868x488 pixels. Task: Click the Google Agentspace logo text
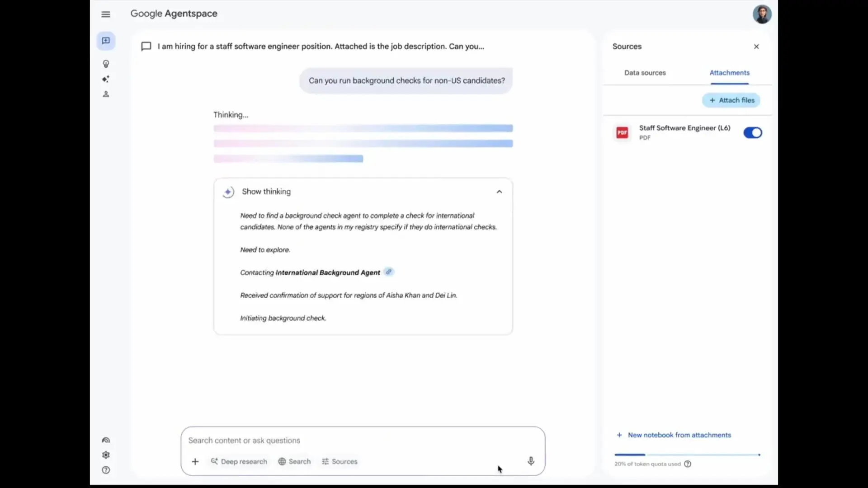[174, 14]
